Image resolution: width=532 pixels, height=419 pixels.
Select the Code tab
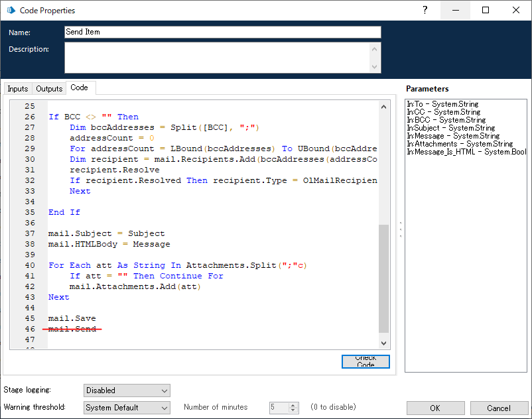click(x=79, y=88)
